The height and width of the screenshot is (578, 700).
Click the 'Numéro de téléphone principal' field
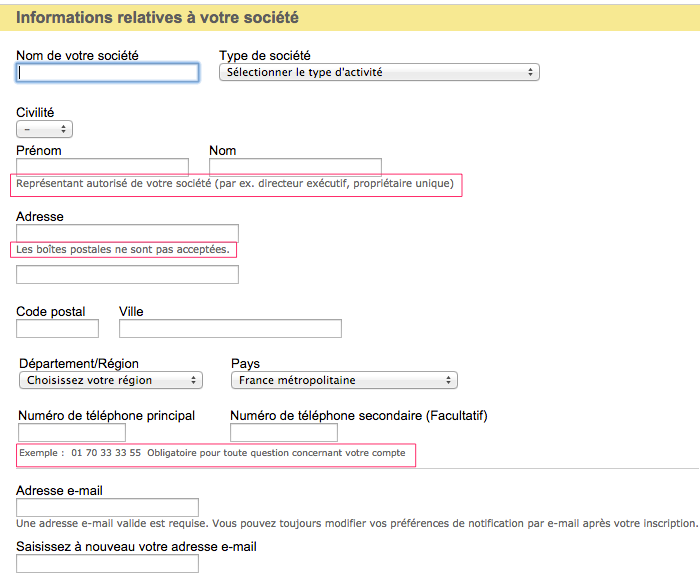point(72,432)
